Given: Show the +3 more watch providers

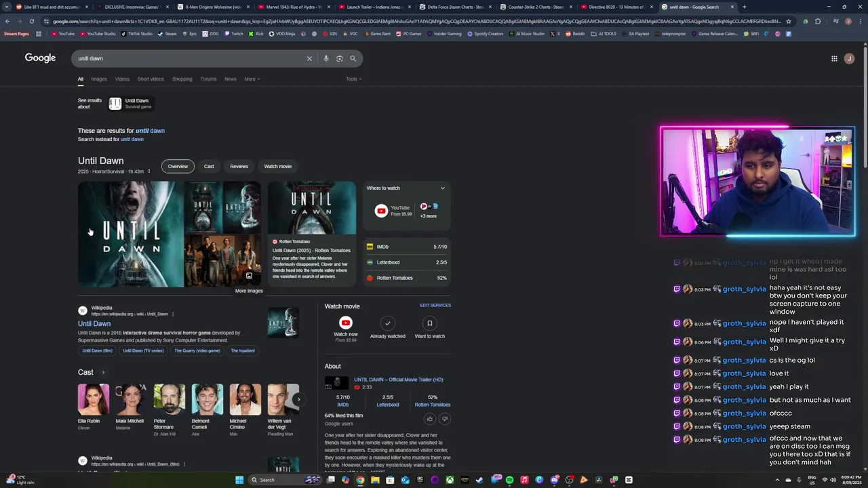Looking at the screenshot, I should click(x=429, y=210).
